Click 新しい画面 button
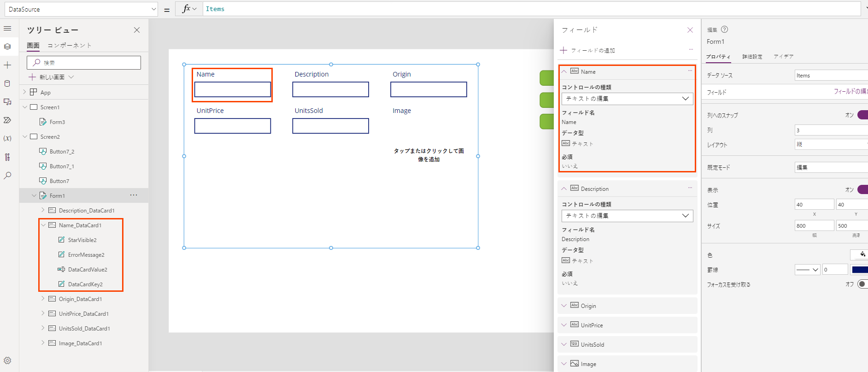 [51, 77]
